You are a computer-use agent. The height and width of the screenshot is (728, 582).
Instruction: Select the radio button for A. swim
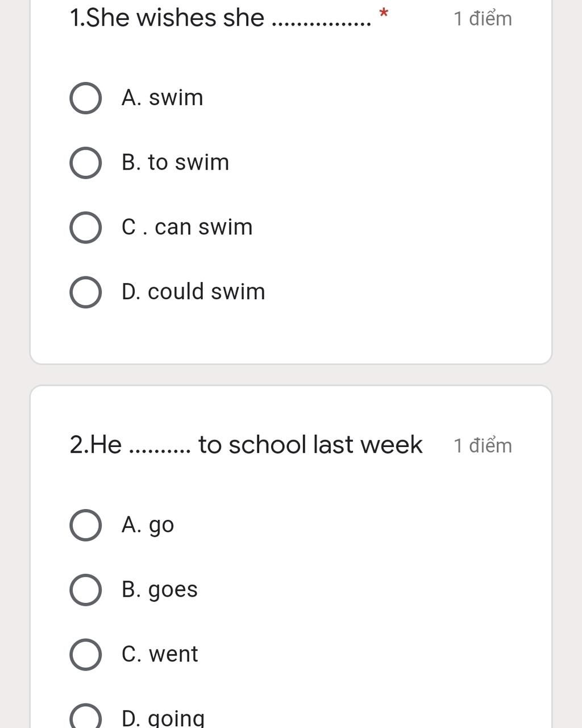(86, 98)
